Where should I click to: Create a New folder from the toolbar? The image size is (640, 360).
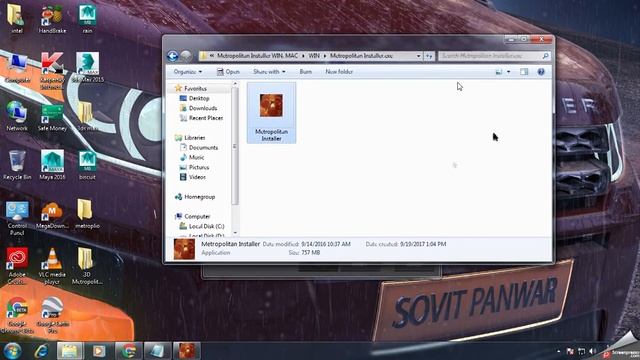339,72
